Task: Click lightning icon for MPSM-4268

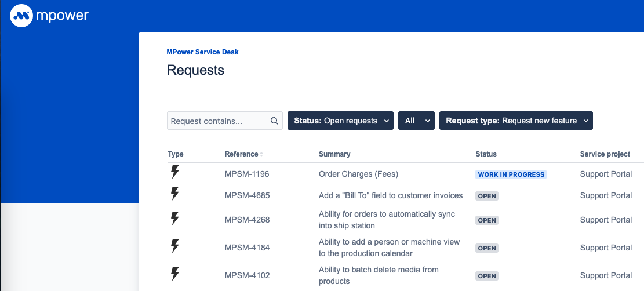Action: 175,218
